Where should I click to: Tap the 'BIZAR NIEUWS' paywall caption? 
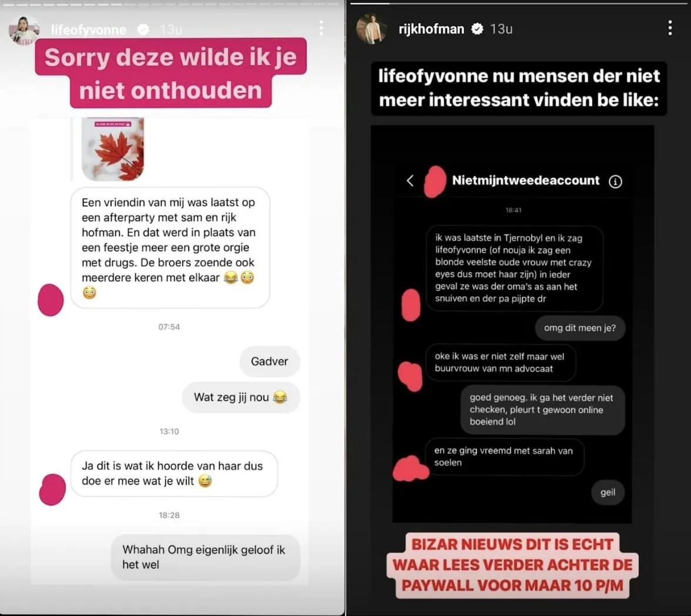[512, 565]
